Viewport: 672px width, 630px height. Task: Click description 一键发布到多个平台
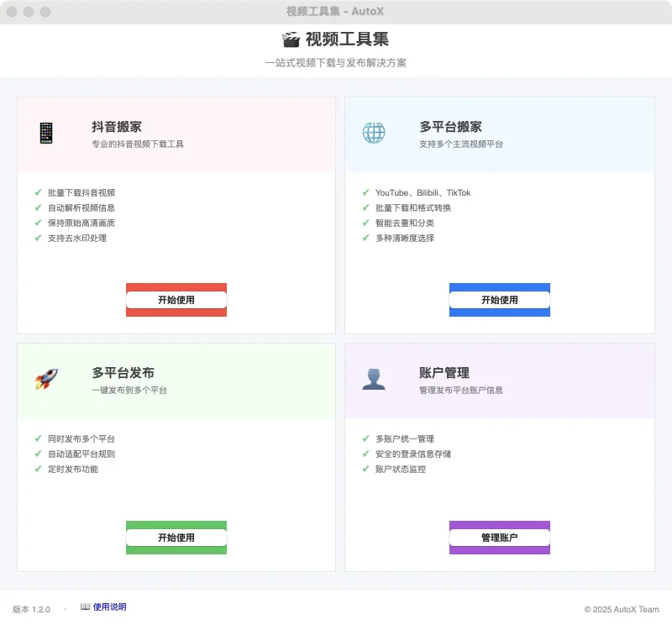[129, 390]
